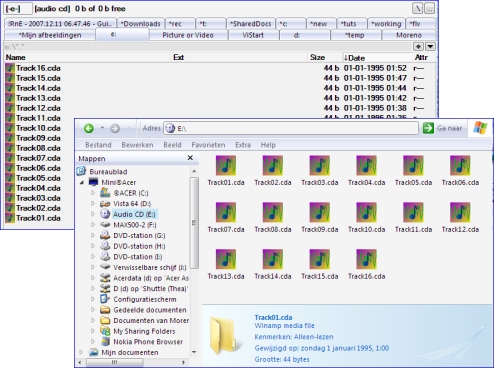Click the grey Forward arrow button
500x375 pixels.
pos(115,128)
